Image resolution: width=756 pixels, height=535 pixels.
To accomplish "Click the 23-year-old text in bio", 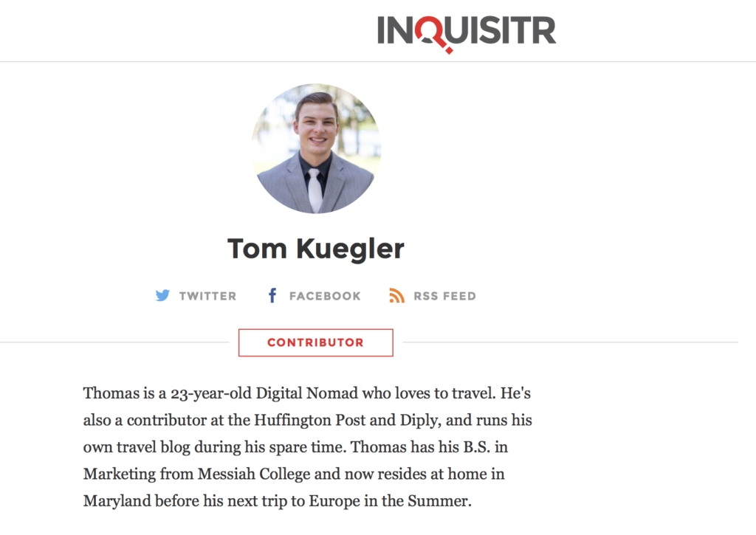I will coord(211,394).
